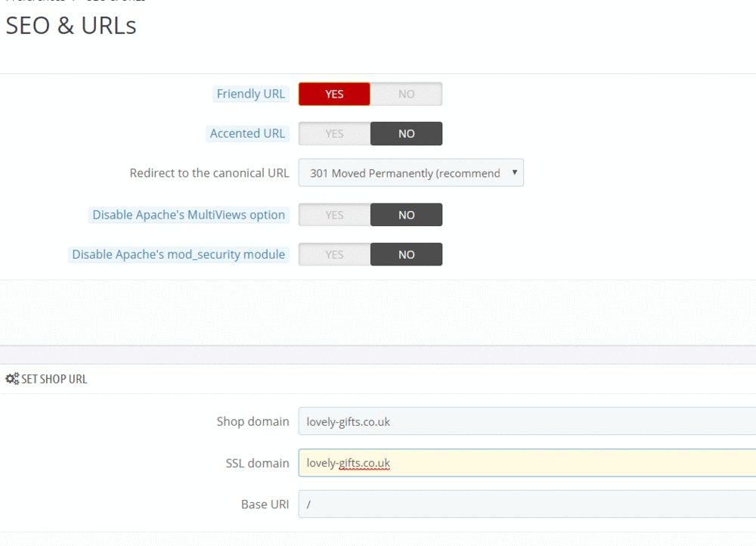Select NO for Disable Apache's mod_security module
The height and width of the screenshot is (546, 756).
[406, 254]
